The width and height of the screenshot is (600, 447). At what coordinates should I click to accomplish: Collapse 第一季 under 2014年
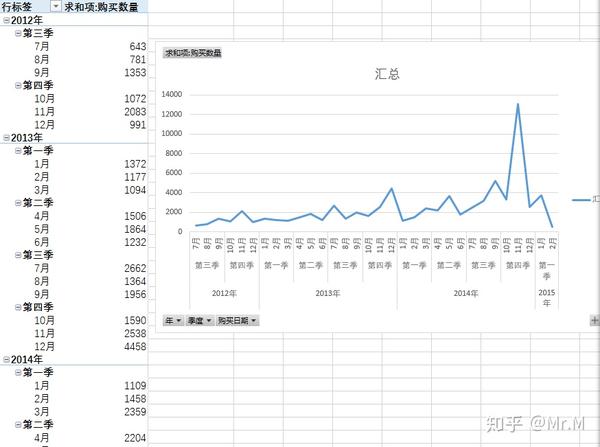pyautogui.click(x=18, y=372)
